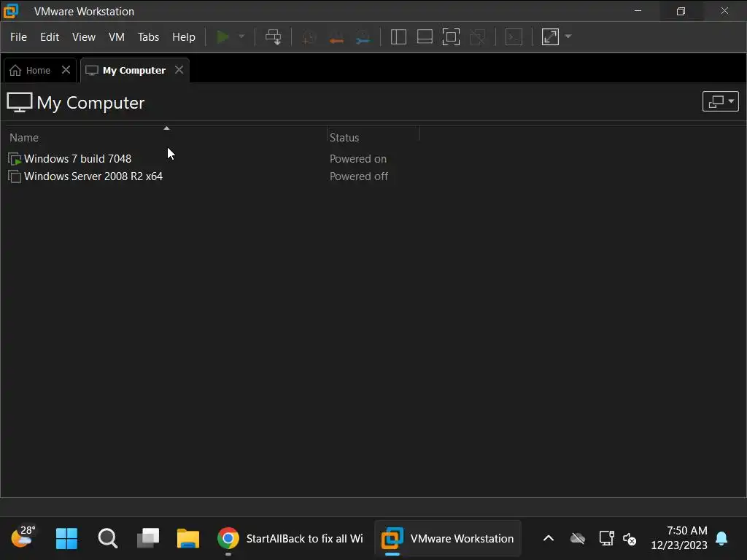Click the Powered on status text
The height and width of the screenshot is (560, 747).
(358, 158)
